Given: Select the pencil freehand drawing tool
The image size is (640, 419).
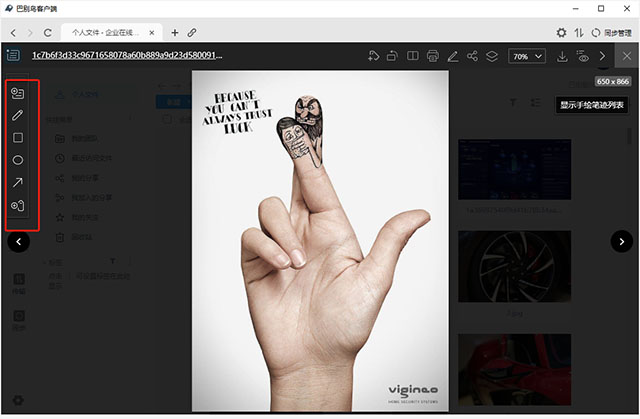Looking at the screenshot, I should tap(17, 115).
